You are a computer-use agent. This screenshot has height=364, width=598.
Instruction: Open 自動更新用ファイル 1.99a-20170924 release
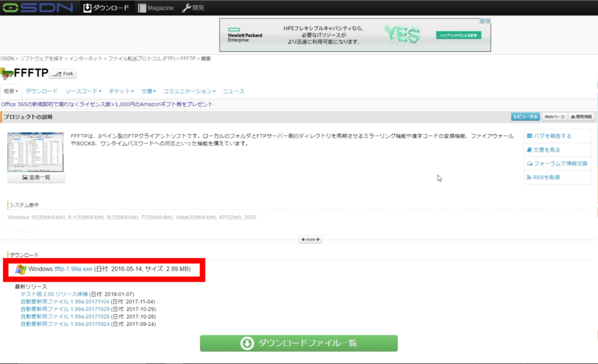tap(65, 324)
